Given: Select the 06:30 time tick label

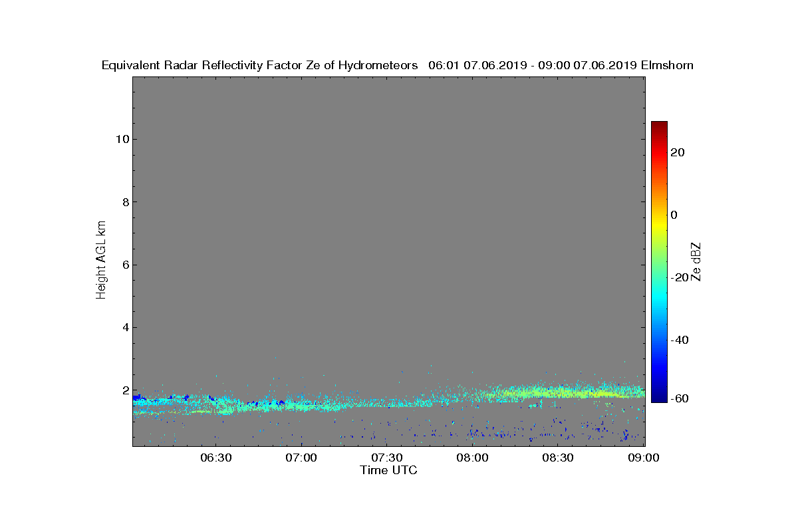Looking at the screenshot, I should click(215, 458).
